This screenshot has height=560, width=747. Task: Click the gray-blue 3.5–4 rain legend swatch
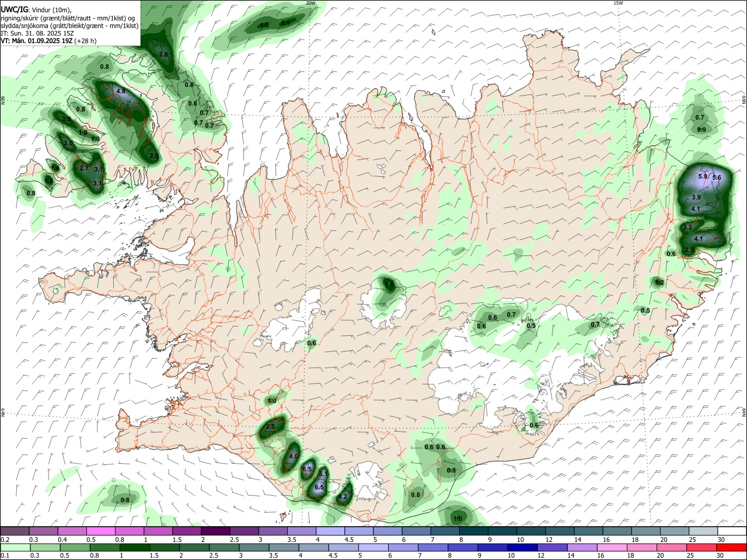(x=284, y=547)
